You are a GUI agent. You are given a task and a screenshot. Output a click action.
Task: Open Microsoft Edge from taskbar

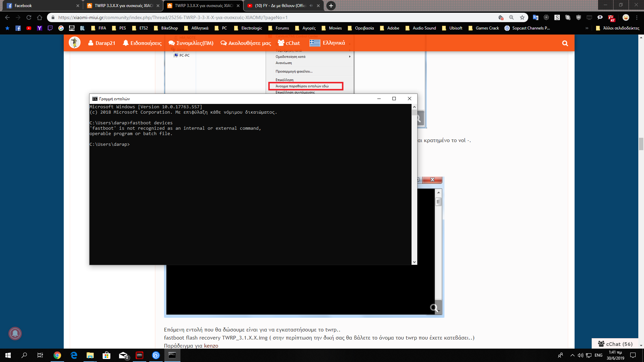click(74, 355)
